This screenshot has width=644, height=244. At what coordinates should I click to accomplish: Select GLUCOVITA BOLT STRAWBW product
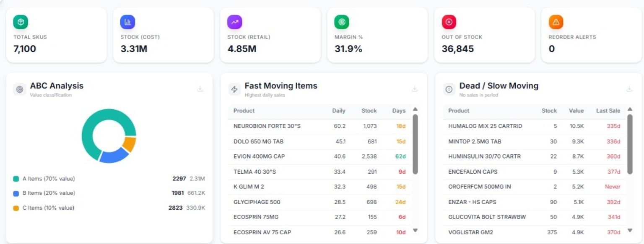click(487, 217)
